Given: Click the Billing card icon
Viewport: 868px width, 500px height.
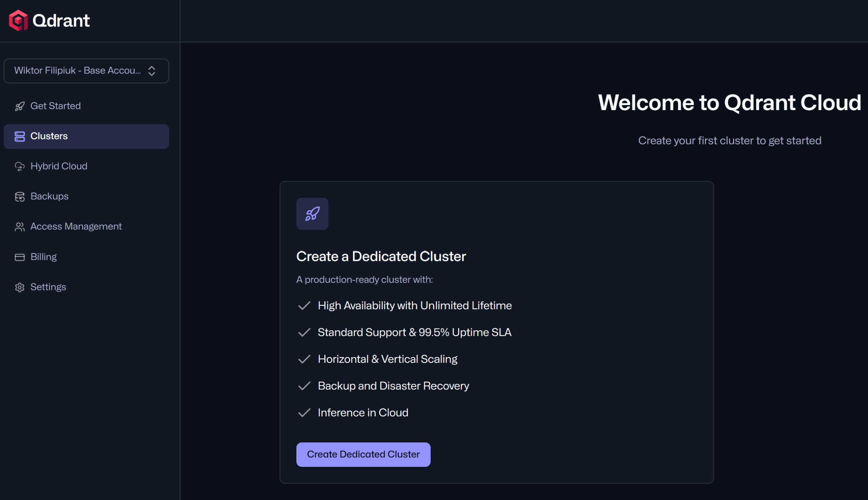Looking at the screenshot, I should coord(20,257).
